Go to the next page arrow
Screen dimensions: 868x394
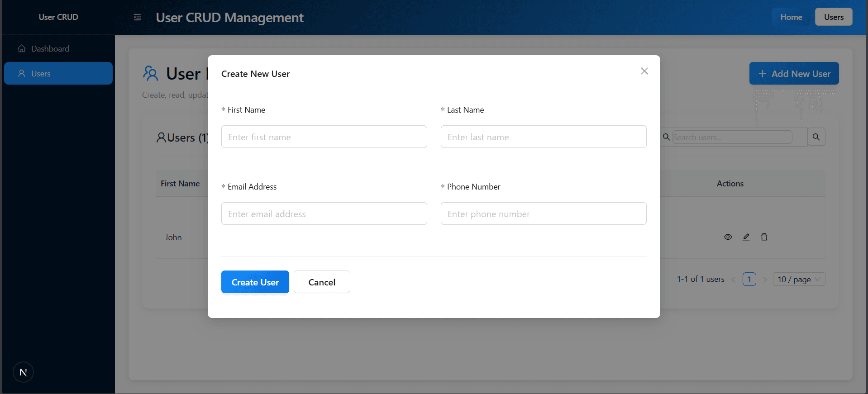click(765, 280)
